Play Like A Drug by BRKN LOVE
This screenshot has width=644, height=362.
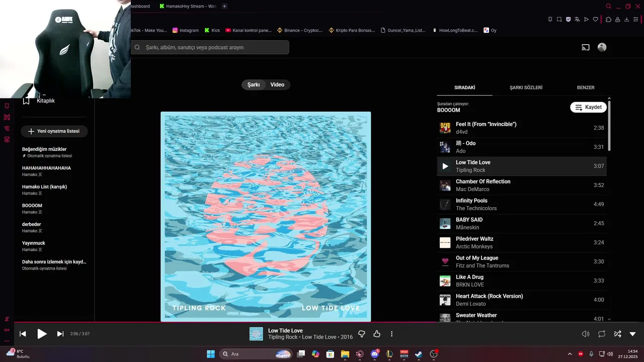click(522, 281)
